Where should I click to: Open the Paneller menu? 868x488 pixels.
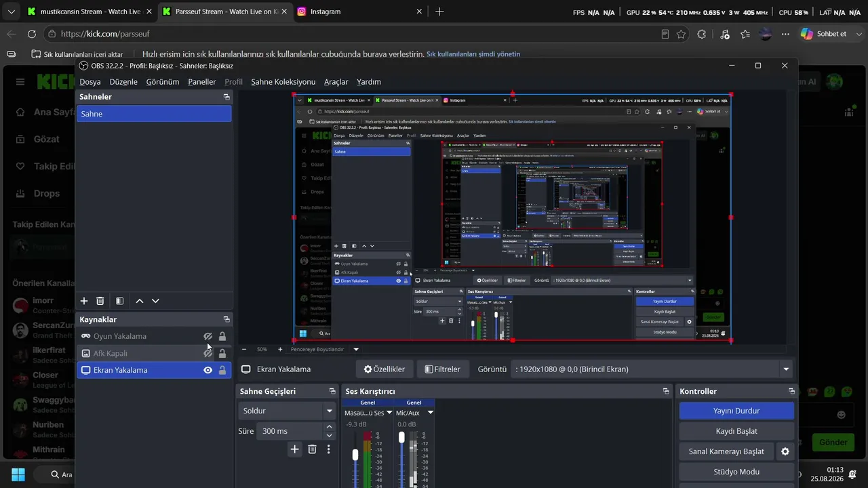[202, 82]
